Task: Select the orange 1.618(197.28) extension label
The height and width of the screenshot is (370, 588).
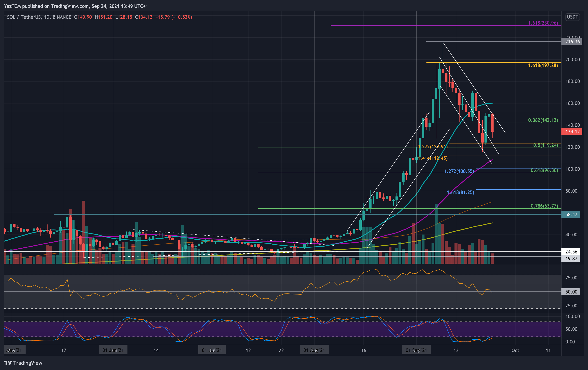Action: (543, 65)
